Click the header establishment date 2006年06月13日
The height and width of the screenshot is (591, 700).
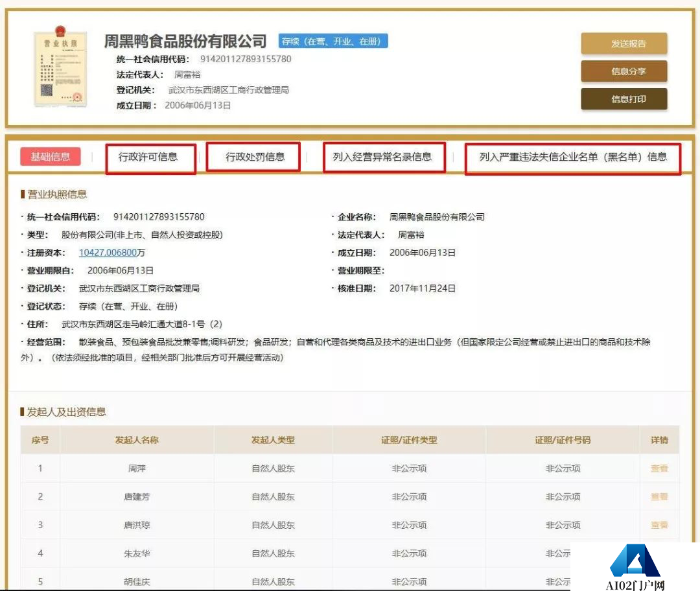198,106
